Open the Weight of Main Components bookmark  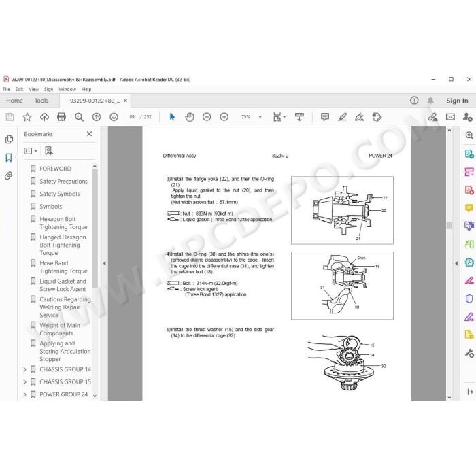(x=60, y=329)
